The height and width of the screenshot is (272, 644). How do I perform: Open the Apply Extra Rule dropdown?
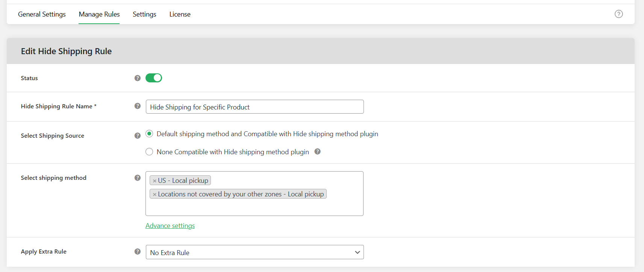click(x=255, y=252)
